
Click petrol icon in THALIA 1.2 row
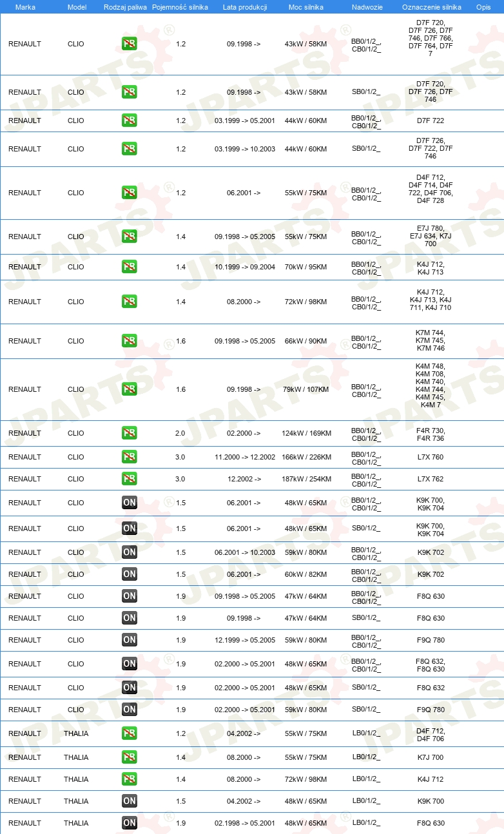[x=130, y=733]
